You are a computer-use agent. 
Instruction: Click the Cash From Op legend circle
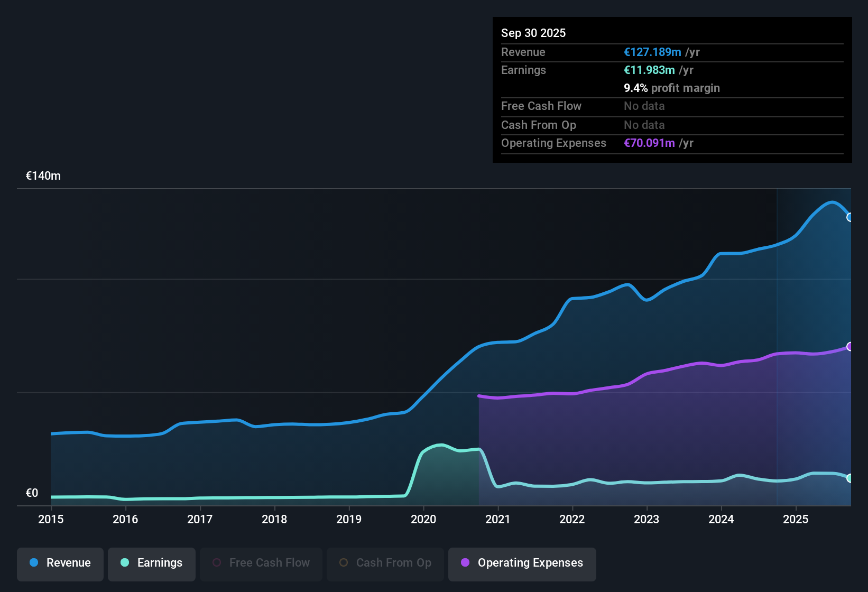(344, 563)
